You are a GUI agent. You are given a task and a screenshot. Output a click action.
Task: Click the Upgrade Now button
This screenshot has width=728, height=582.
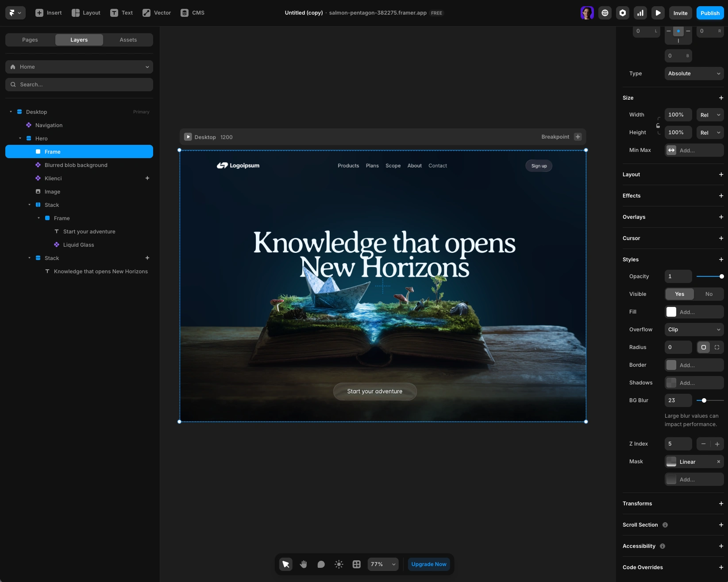428,564
